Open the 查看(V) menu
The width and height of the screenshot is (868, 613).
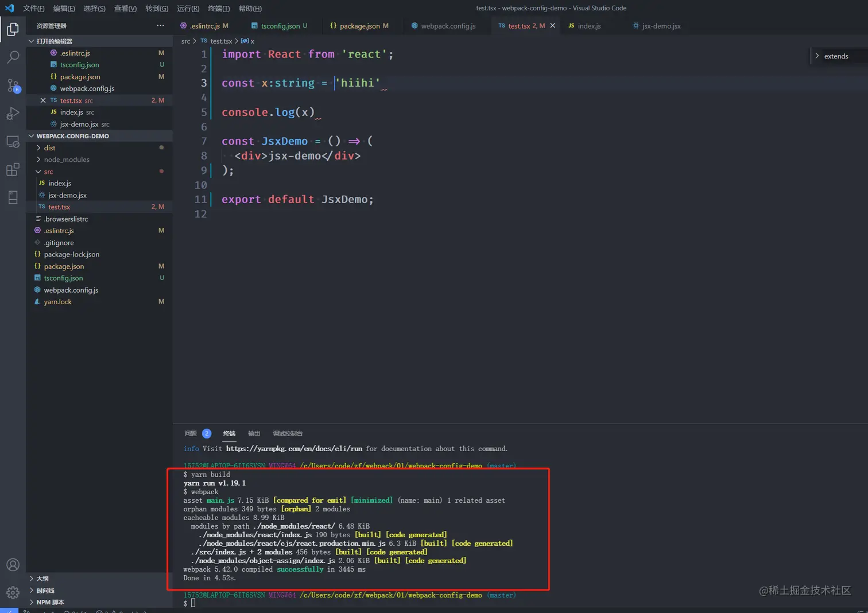[x=125, y=9]
